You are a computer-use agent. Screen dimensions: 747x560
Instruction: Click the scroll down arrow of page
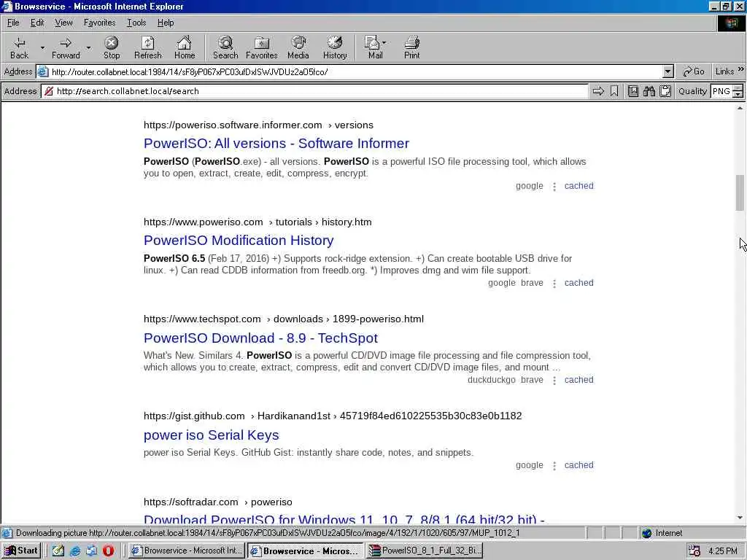(740, 518)
